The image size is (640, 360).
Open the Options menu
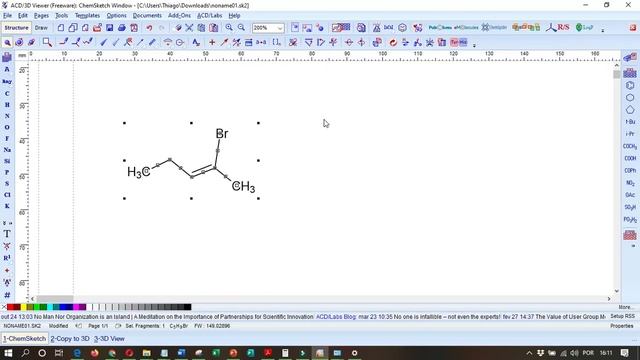117,16
